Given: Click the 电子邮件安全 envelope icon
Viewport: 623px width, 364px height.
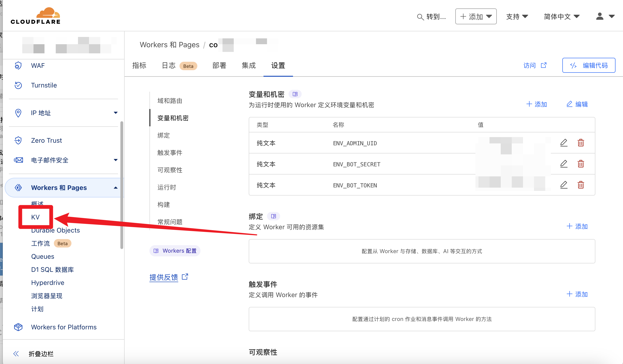Looking at the screenshot, I should pos(18,160).
